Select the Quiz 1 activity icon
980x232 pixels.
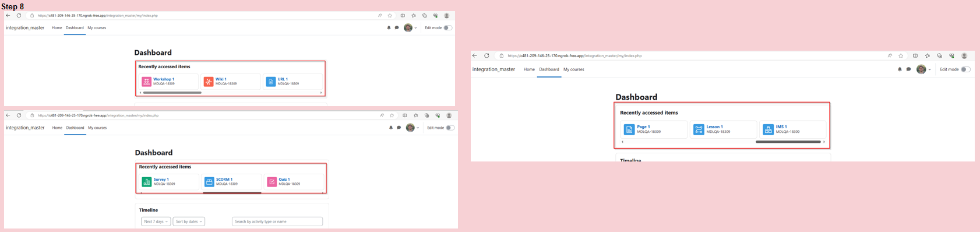(x=272, y=182)
